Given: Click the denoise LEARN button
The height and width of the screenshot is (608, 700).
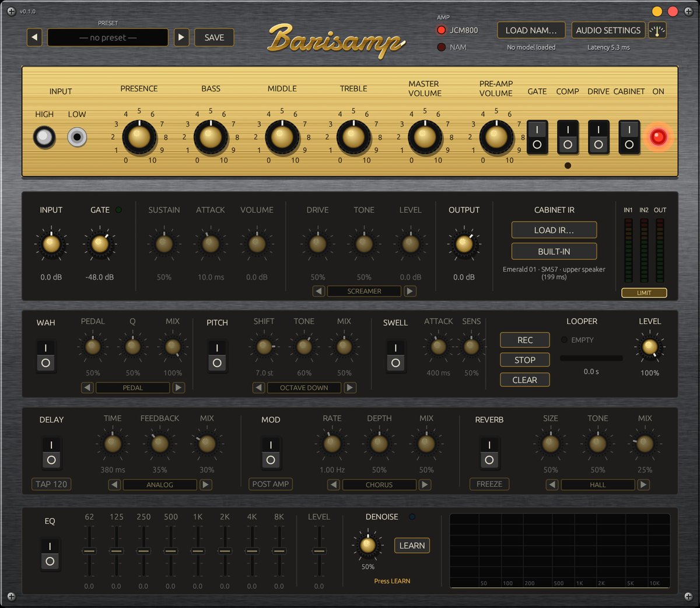Looking at the screenshot, I should (x=412, y=546).
